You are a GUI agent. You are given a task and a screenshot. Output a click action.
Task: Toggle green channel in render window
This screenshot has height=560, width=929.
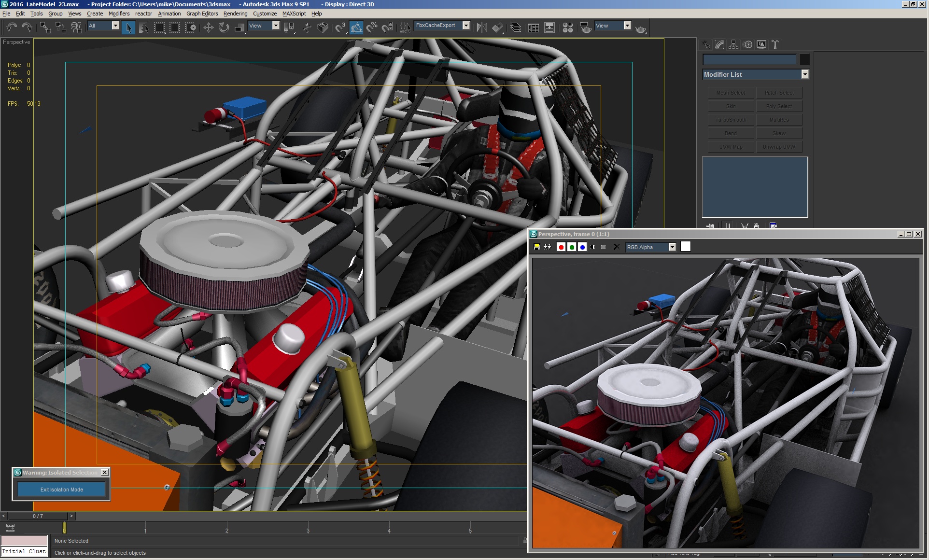[572, 247]
